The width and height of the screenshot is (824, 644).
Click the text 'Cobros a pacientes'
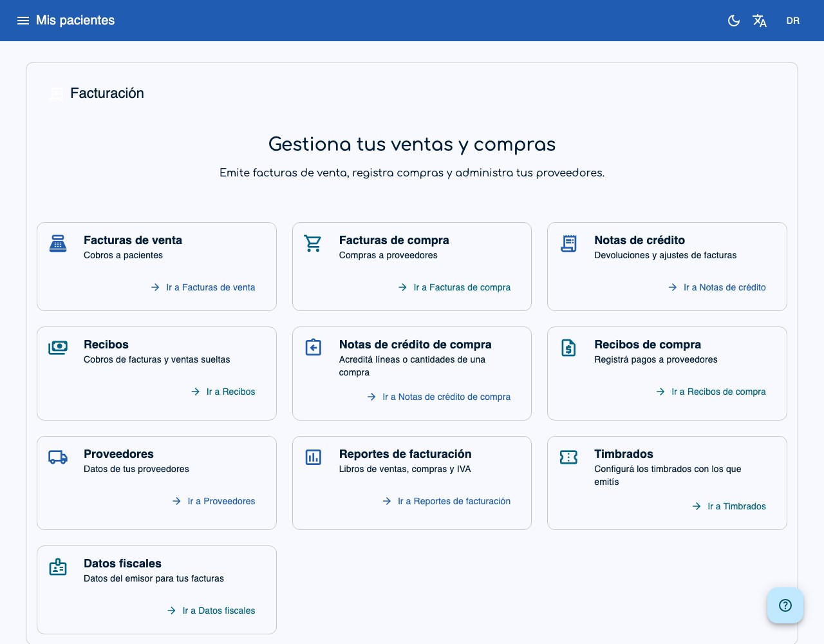(x=123, y=255)
